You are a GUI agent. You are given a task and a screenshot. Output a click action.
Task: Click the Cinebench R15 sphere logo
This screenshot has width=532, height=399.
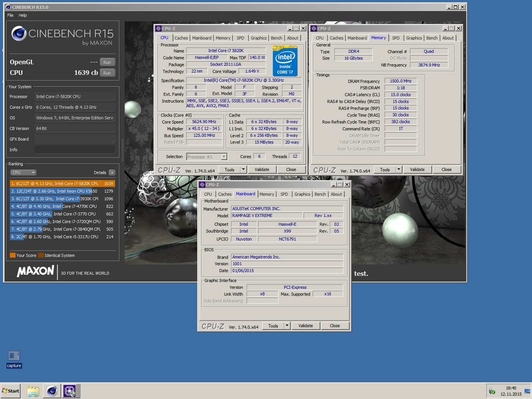(19, 33)
